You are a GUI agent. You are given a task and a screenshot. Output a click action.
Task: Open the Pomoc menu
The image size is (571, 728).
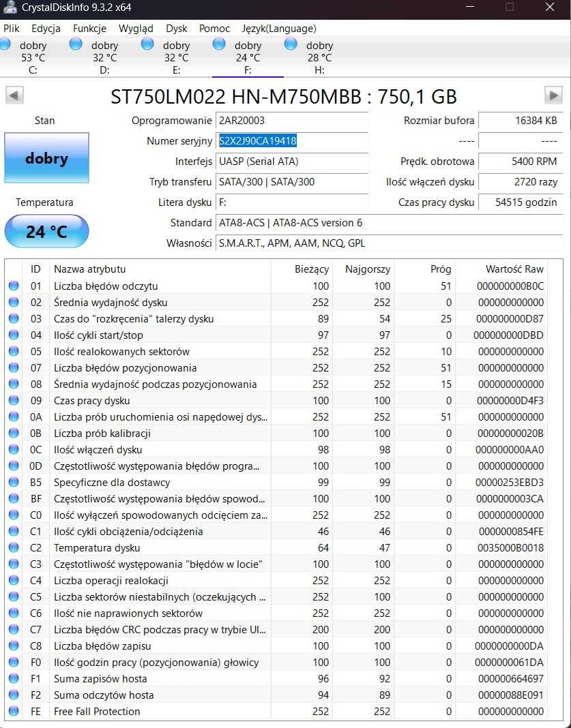coord(215,29)
